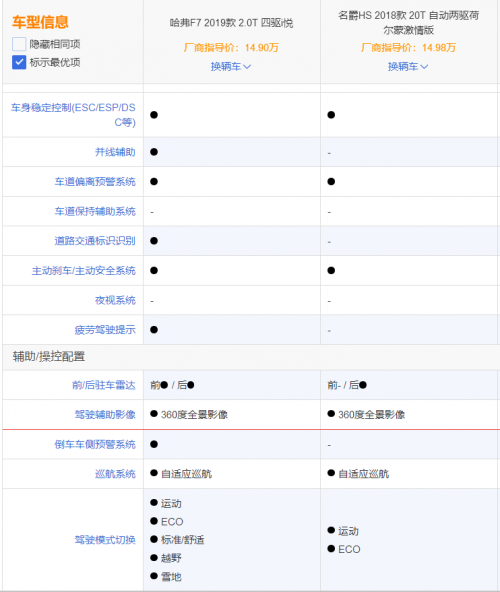Open 换辆车 dropdown under 哈弗F7
This screenshot has height=592, width=500.
231,67
